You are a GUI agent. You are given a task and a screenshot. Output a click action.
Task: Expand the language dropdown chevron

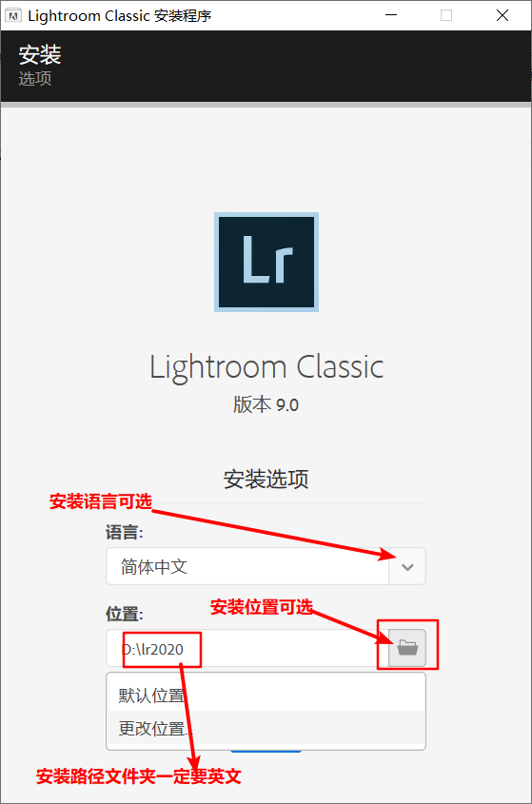pyautogui.click(x=407, y=566)
